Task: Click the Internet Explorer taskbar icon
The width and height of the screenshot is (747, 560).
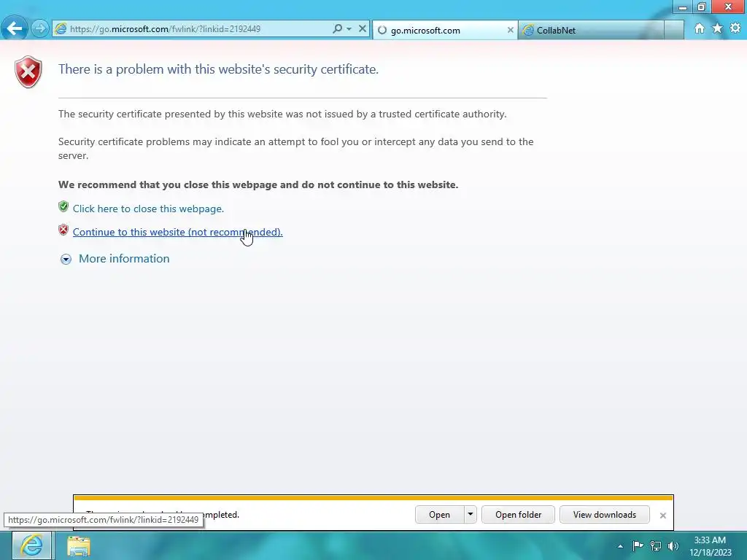Action: pos(32,545)
